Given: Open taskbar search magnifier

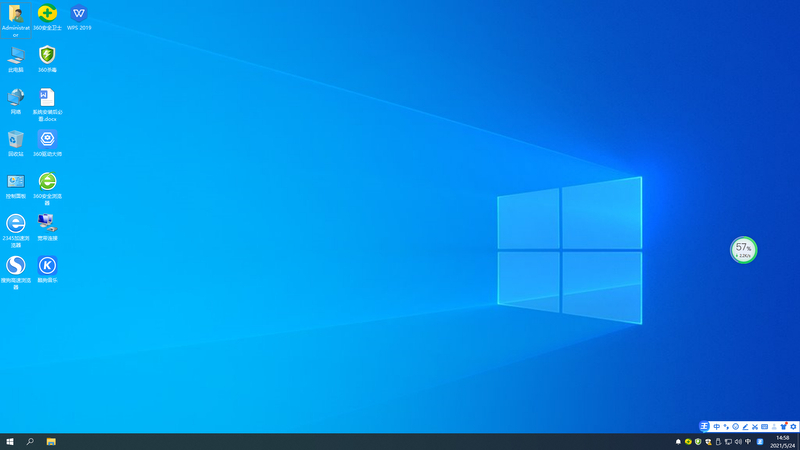Looking at the screenshot, I should 30,442.
